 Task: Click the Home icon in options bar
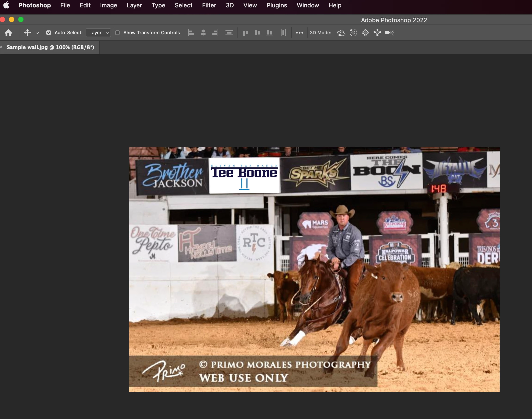pos(8,33)
